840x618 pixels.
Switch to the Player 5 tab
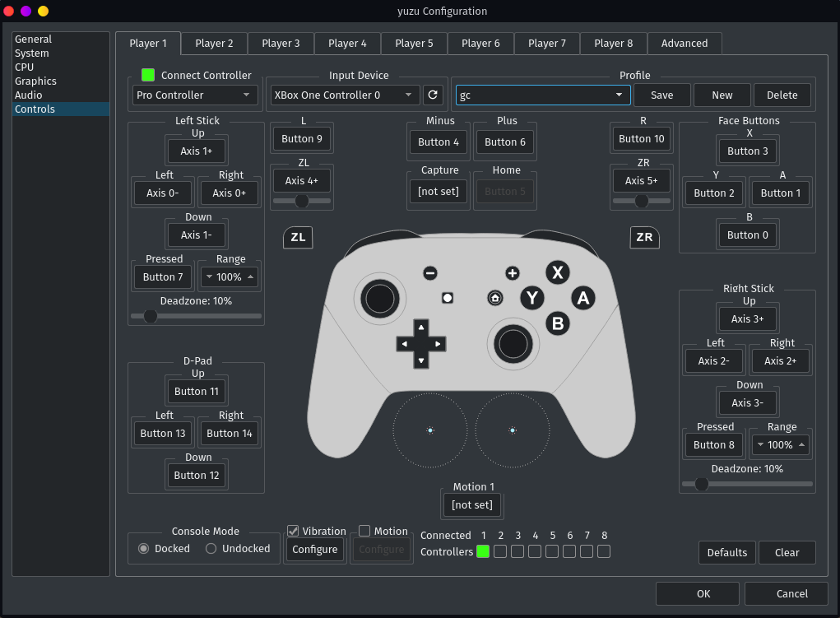pyautogui.click(x=414, y=44)
